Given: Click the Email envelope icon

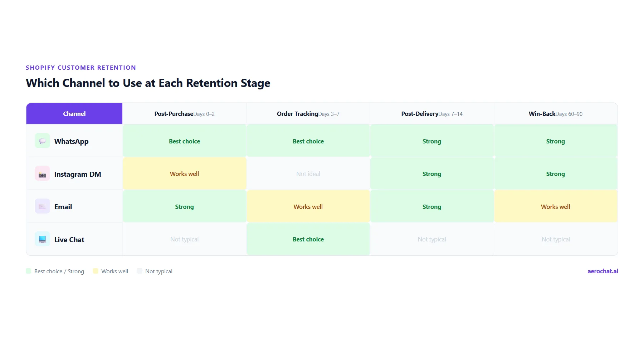Looking at the screenshot, I should [42, 206].
